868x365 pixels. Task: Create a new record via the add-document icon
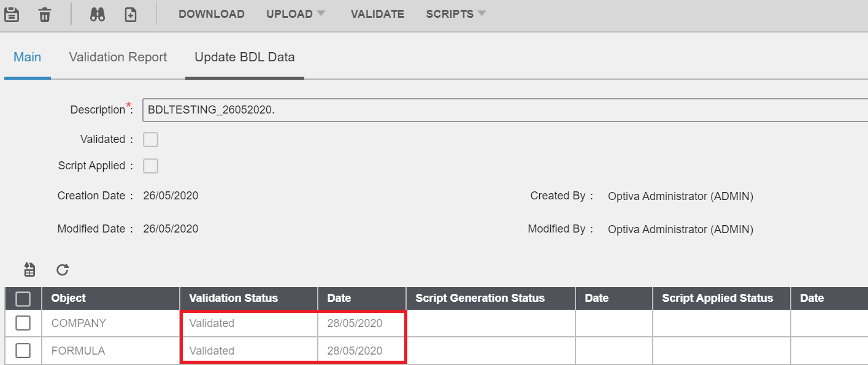coord(129,13)
